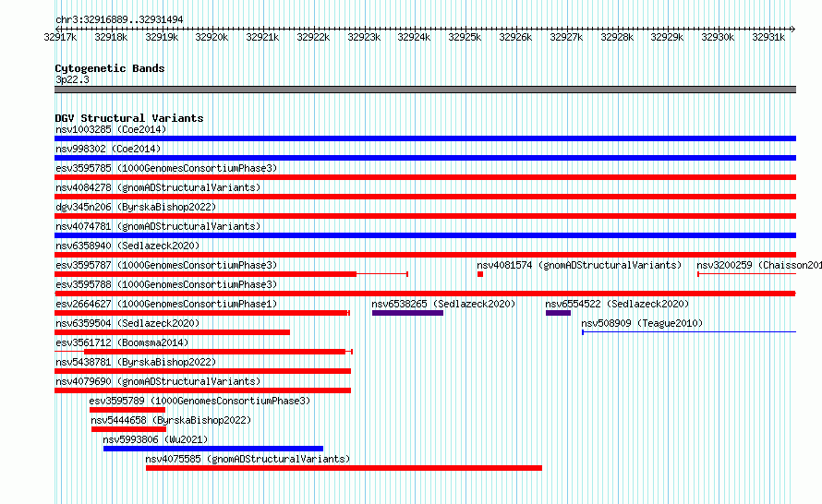
Task: Click the red bar under esv3595785
Action: tap(425, 177)
